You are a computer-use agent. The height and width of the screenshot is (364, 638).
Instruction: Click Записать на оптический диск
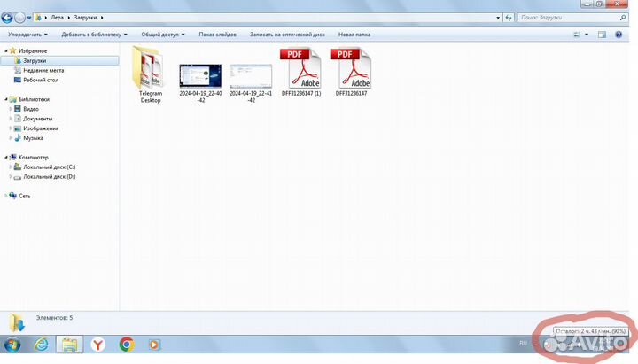click(287, 35)
